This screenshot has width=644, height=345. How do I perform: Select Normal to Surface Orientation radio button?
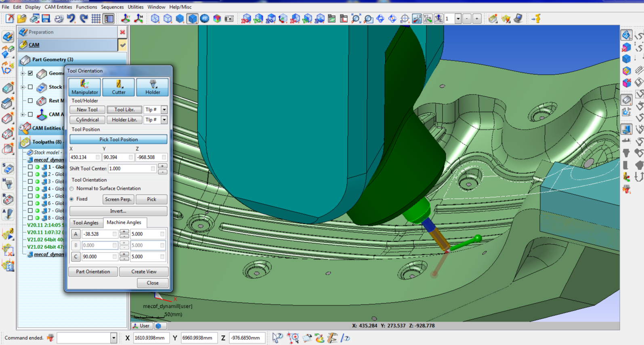click(72, 189)
